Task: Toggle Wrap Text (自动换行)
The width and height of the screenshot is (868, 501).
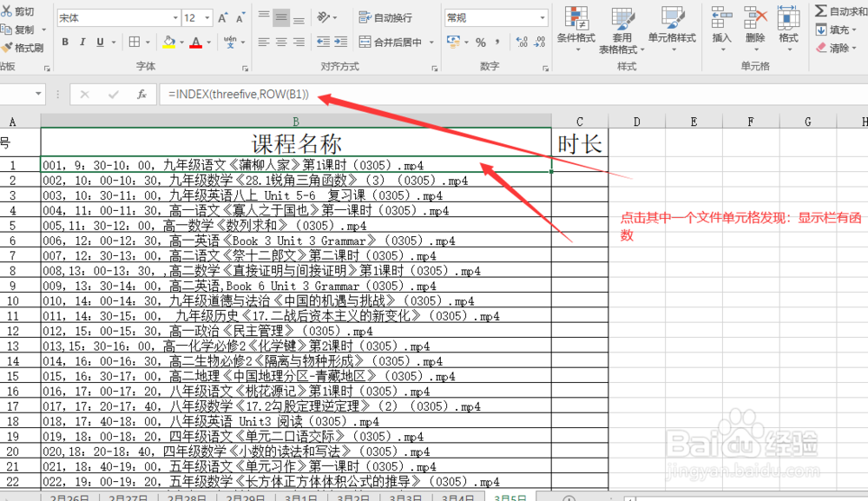Action: 386,17
